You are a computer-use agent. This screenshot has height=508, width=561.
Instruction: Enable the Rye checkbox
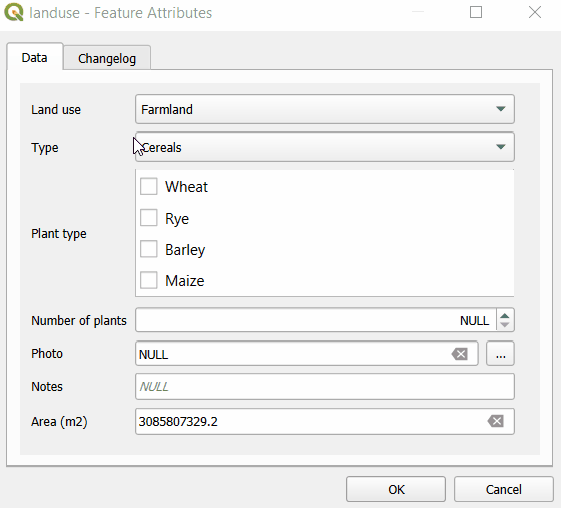tap(148, 218)
